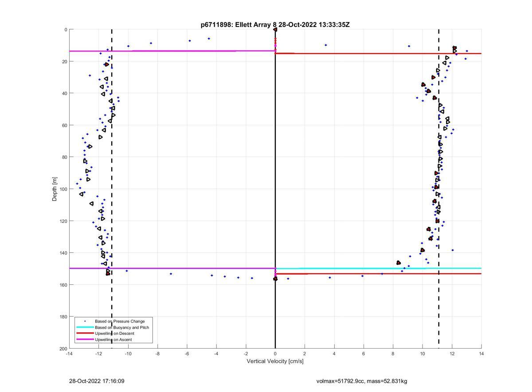Viewport: 532px width, 392px height.
Task: Click the magenta ascent line near 150 m depth
Action: pos(172,268)
